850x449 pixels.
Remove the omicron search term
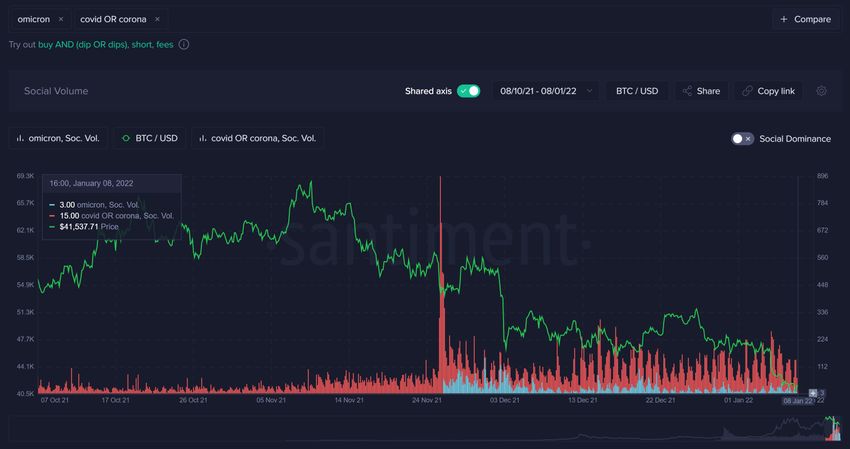[x=60, y=19]
